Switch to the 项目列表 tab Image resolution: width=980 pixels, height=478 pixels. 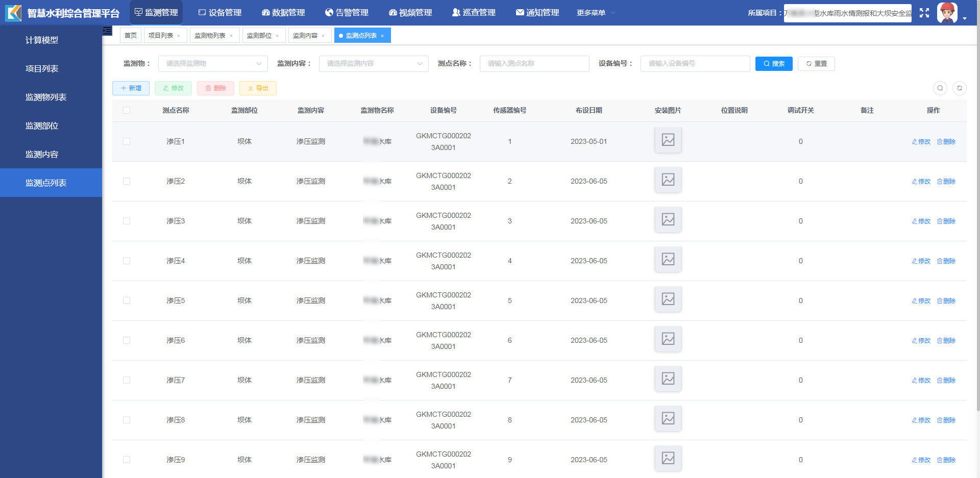160,36
